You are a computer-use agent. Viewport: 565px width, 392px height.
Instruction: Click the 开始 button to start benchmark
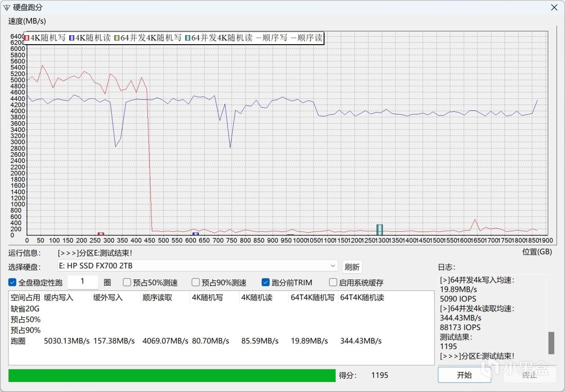pos(464,375)
